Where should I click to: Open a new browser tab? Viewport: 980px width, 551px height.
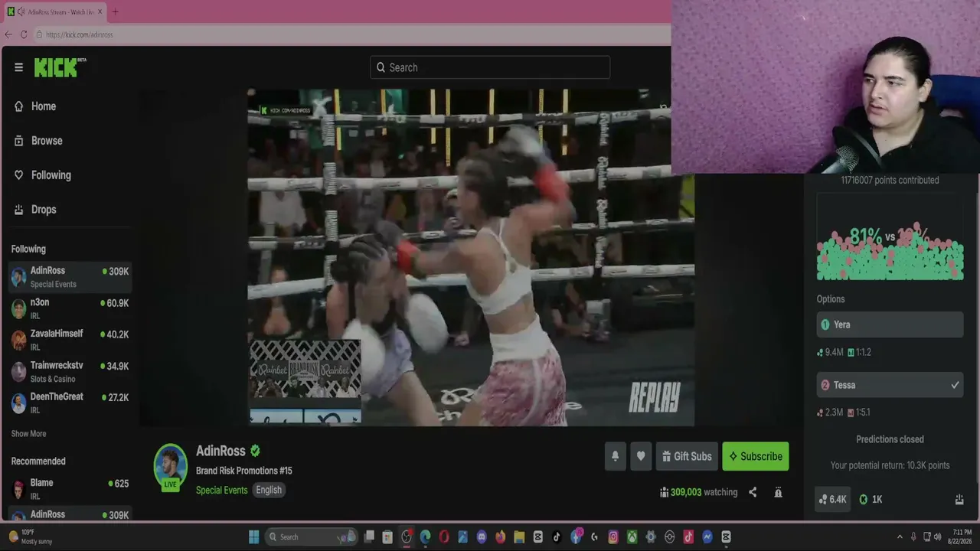coord(115,12)
